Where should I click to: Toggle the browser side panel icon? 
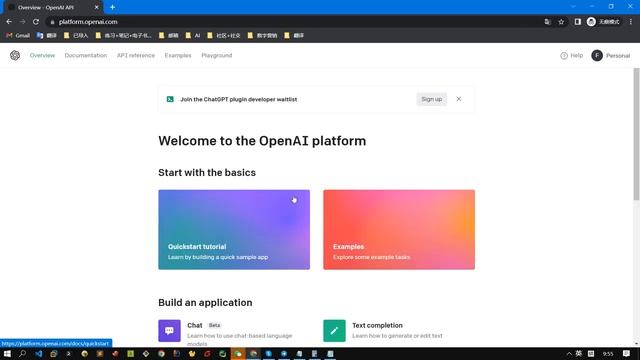pyautogui.click(x=578, y=22)
